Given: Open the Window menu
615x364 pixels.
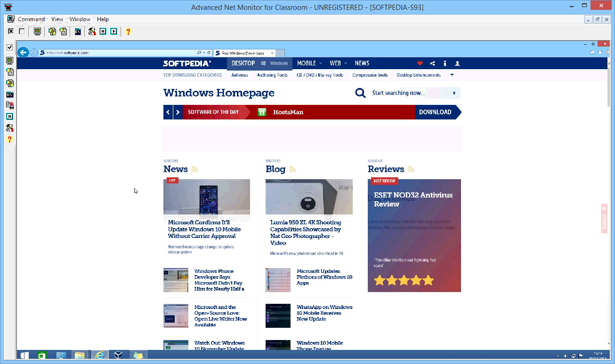Looking at the screenshot, I should coord(80,19).
